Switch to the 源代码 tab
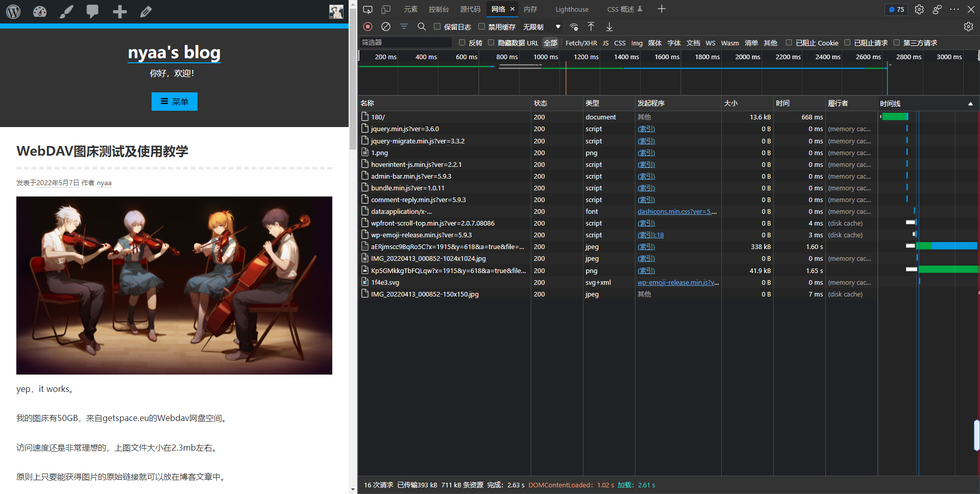This screenshot has width=980, height=494. [470, 9]
